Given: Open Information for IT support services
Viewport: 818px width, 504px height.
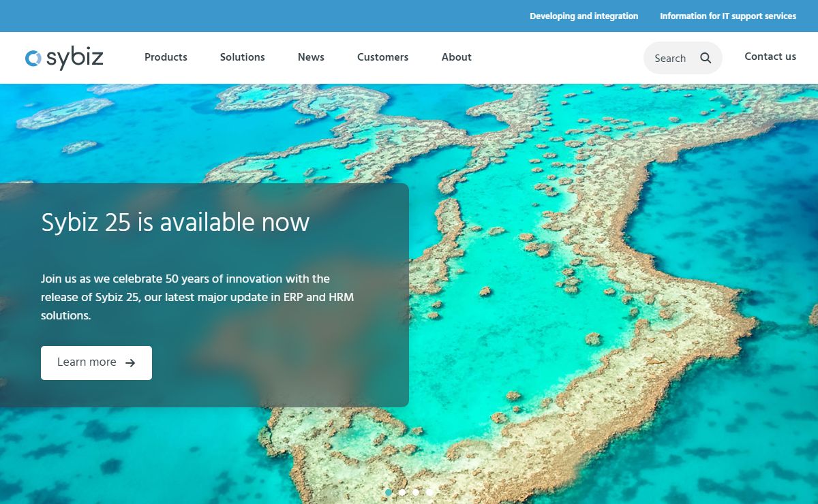Looking at the screenshot, I should tap(728, 16).
